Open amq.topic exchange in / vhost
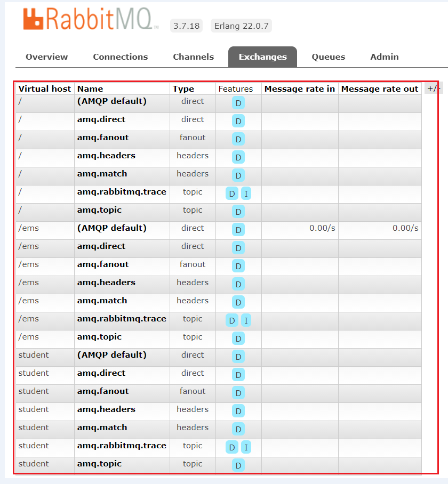This screenshot has height=484, width=448. pyautogui.click(x=99, y=210)
